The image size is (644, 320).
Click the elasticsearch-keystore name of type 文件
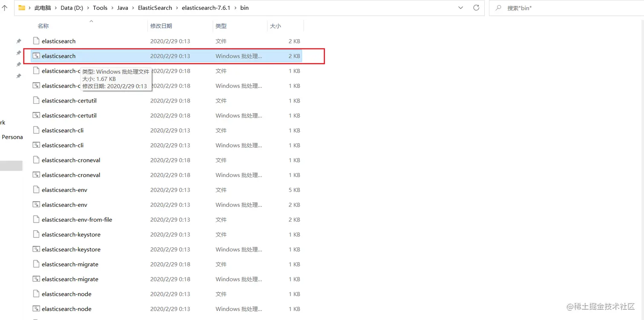click(x=71, y=234)
